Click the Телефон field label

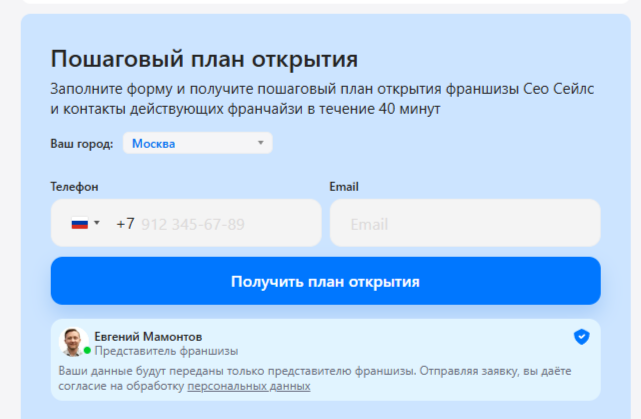click(74, 187)
